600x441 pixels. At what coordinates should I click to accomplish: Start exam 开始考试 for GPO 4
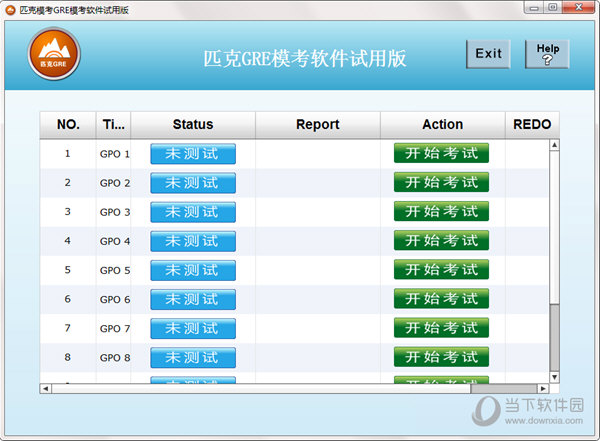pos(441,240)
